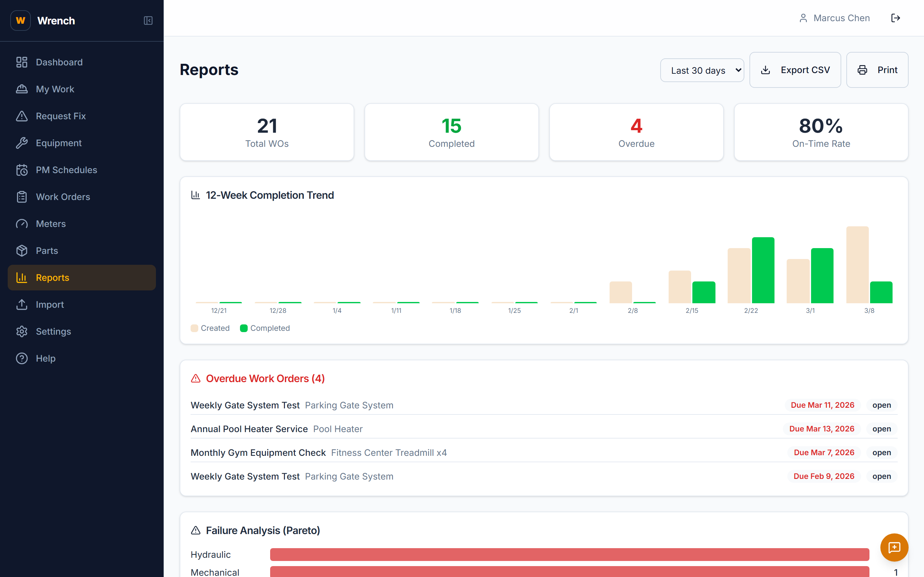
Task: Click the Import upload icon
Action: pos(22,304)
